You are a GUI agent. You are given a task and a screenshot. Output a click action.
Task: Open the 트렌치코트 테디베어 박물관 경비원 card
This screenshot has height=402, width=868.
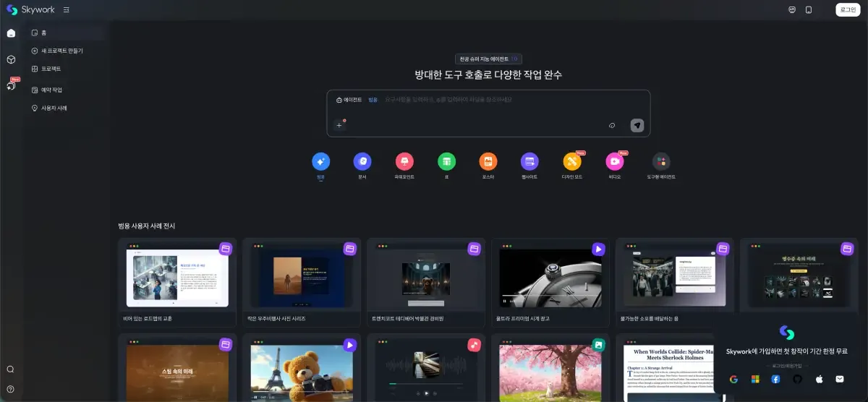coord(426,282)
